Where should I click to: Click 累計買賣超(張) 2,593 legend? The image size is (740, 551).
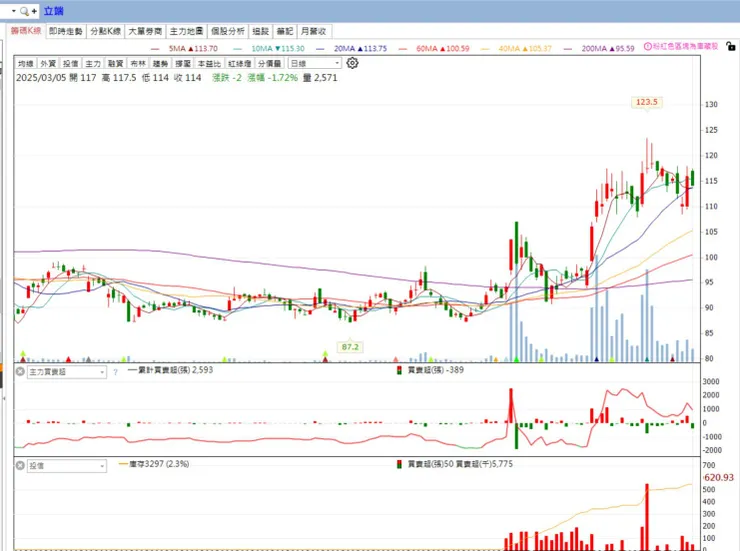[x=170, y=370]
